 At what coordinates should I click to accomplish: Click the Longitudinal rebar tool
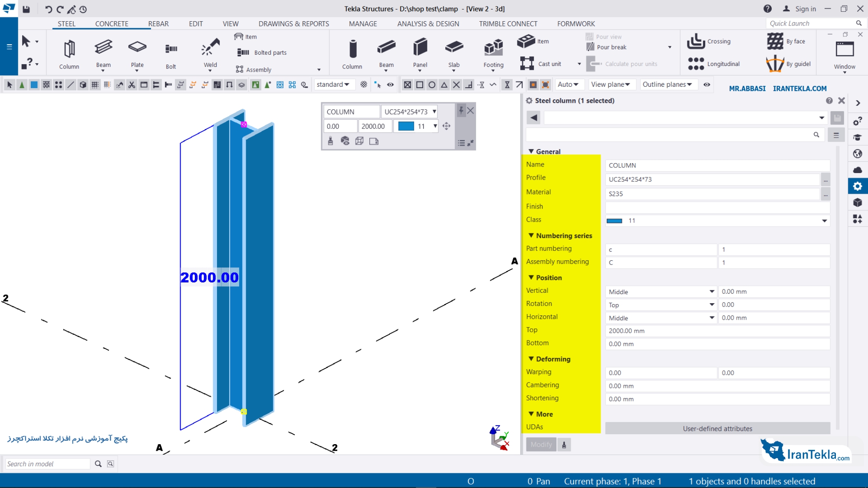click(x=714, y=64)
